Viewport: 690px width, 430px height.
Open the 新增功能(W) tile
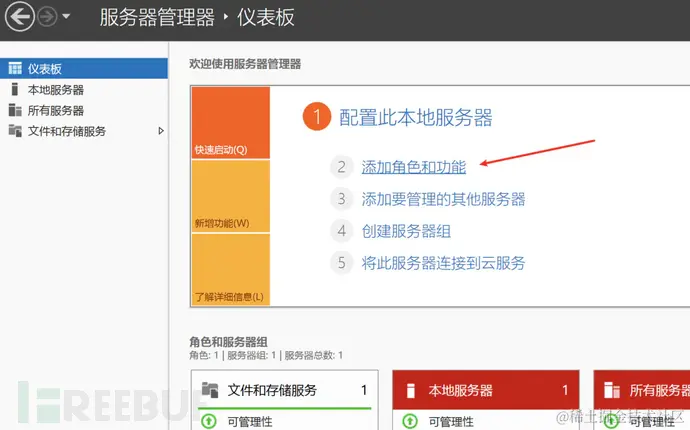coord(231,196)
